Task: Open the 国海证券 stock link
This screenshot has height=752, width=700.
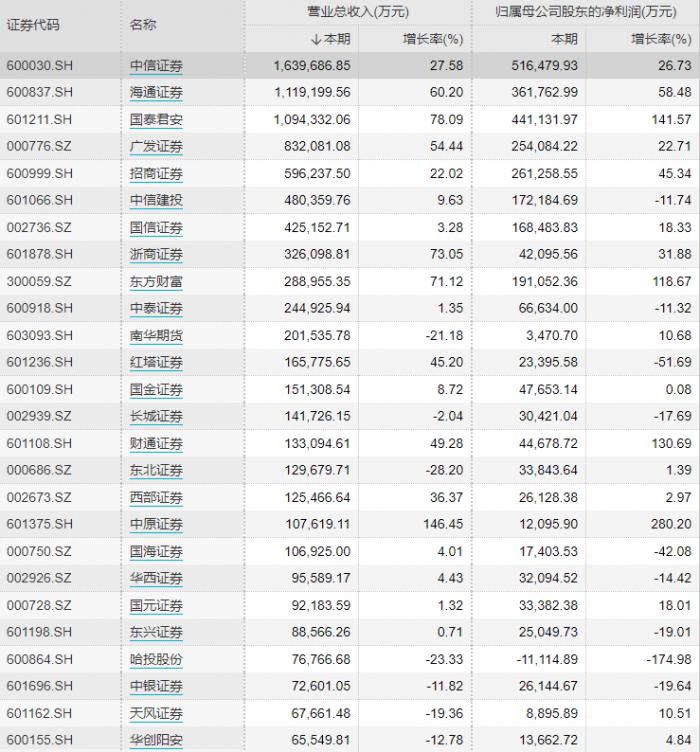Action: pyautogui.click(x=156, y=551)
